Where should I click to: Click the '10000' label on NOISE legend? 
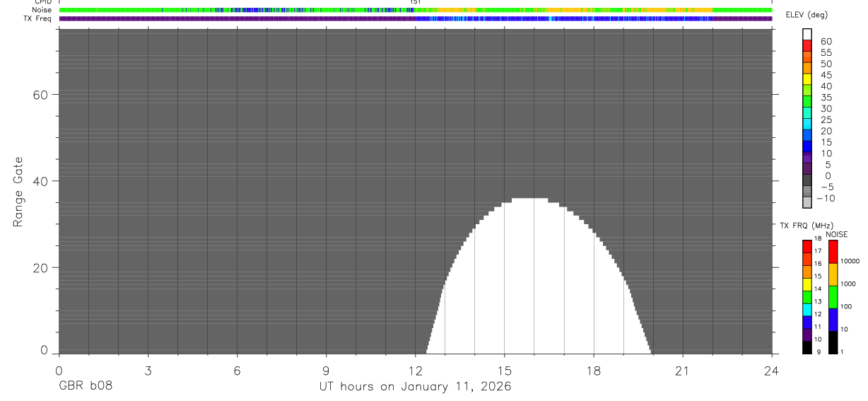[x=850, y=261]
